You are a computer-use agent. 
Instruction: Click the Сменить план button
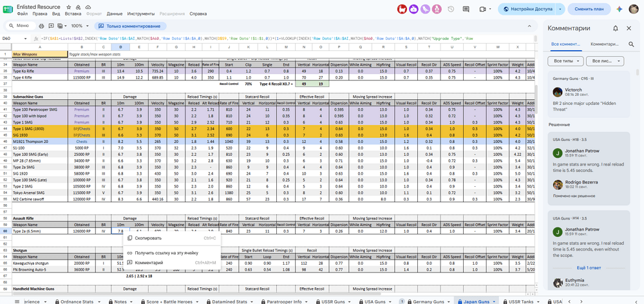[x=589, y=9]
